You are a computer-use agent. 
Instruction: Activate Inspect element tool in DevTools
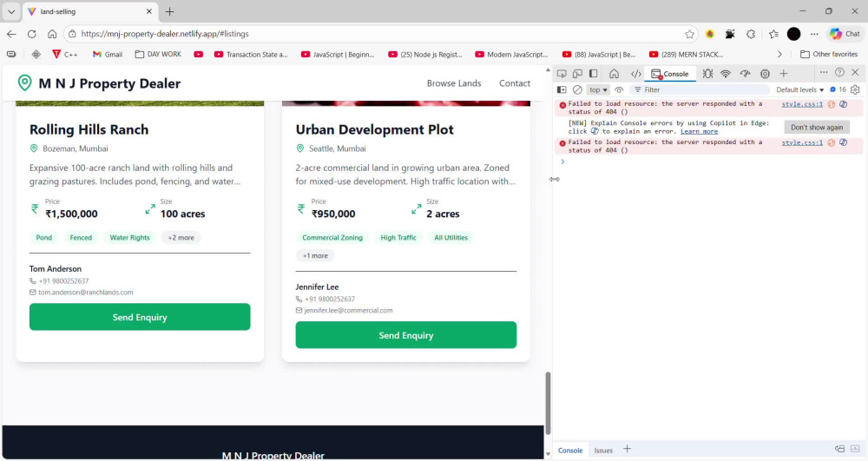click(x=562, y=74)
